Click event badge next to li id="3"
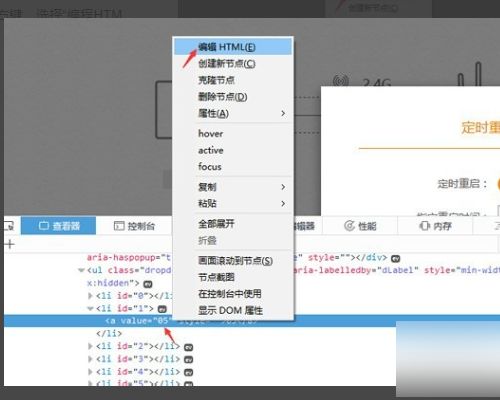 (188, 360)
